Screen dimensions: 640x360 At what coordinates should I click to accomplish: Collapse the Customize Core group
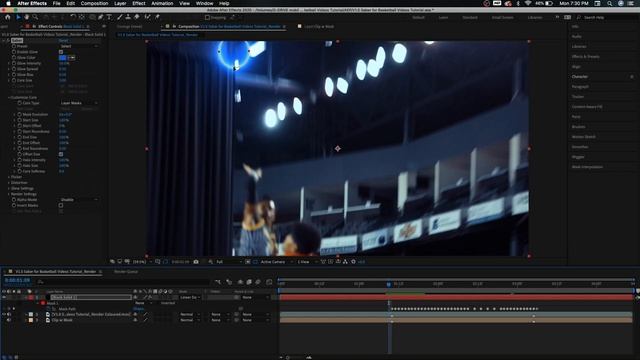9,98
